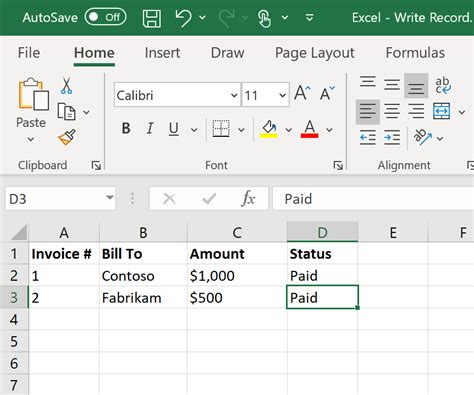Expand the Paste options arrow
Image resolution: width=474 pixels, height=395 pixels.
click(x=31, y=139)
